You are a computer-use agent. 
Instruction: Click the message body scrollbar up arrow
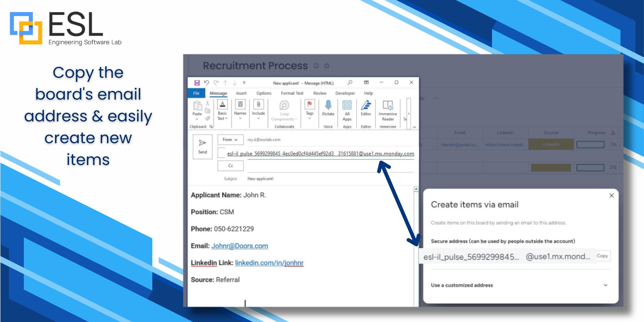[416, 189]
